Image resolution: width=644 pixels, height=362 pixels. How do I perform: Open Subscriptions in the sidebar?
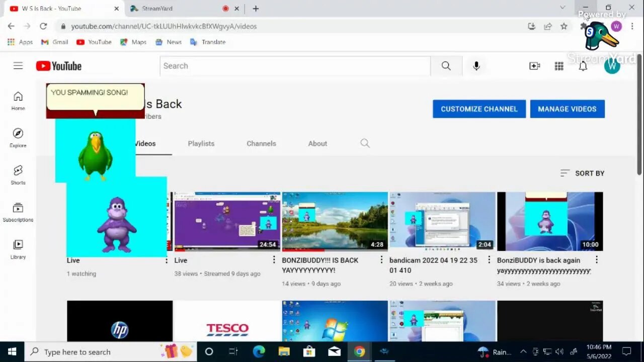(x=18, y=212)
